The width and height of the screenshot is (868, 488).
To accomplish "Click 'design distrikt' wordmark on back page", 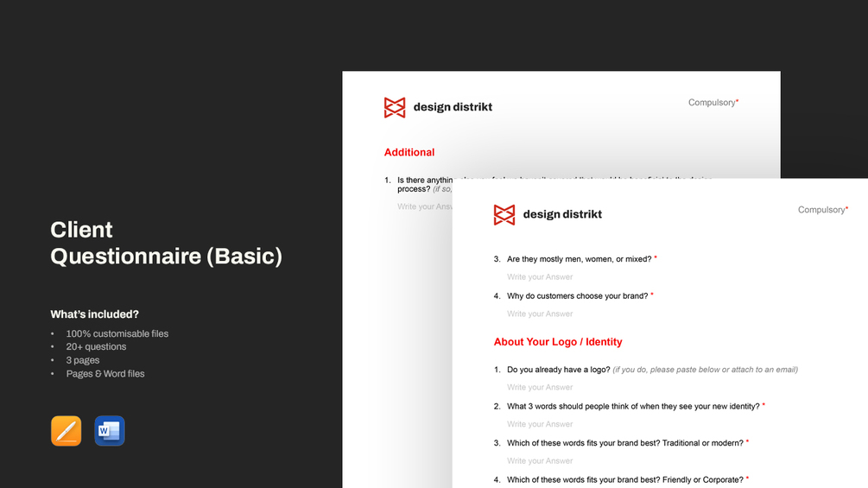I will (453, 107).
